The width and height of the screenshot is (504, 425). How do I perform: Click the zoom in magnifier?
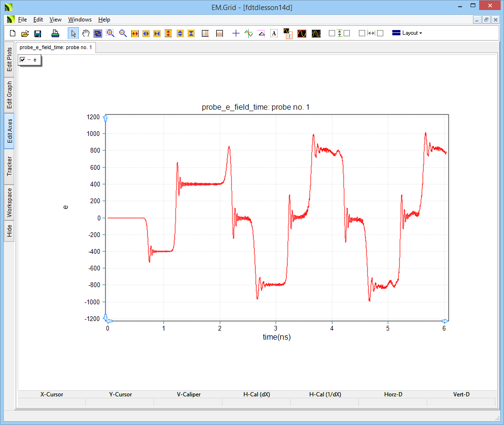tap(110, 33)
